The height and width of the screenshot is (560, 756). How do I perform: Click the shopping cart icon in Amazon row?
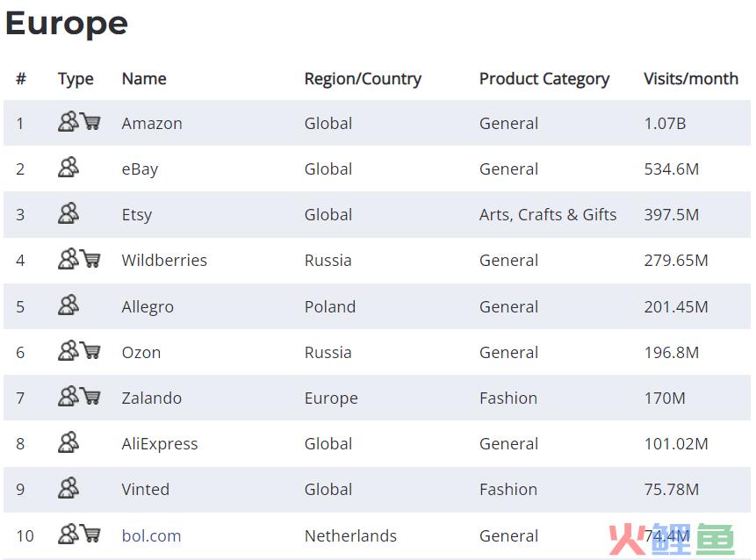click(x=90, y=121)
